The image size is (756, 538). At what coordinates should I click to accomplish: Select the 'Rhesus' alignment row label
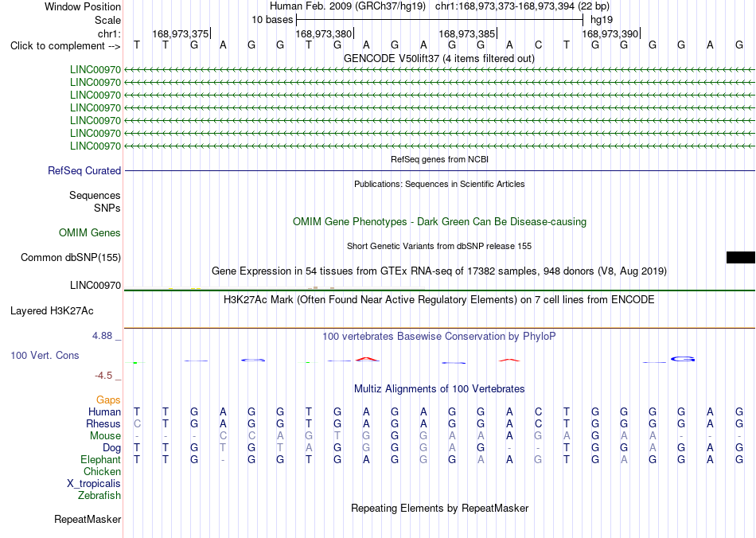point(103,423)
